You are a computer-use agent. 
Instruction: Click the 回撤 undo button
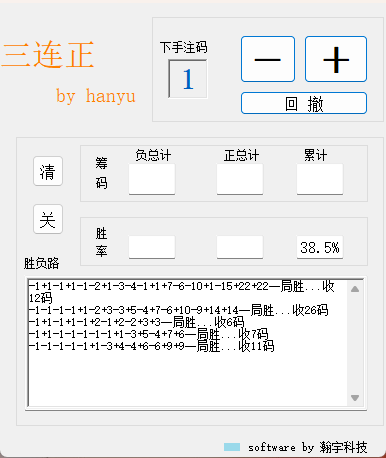coord(304,103)
